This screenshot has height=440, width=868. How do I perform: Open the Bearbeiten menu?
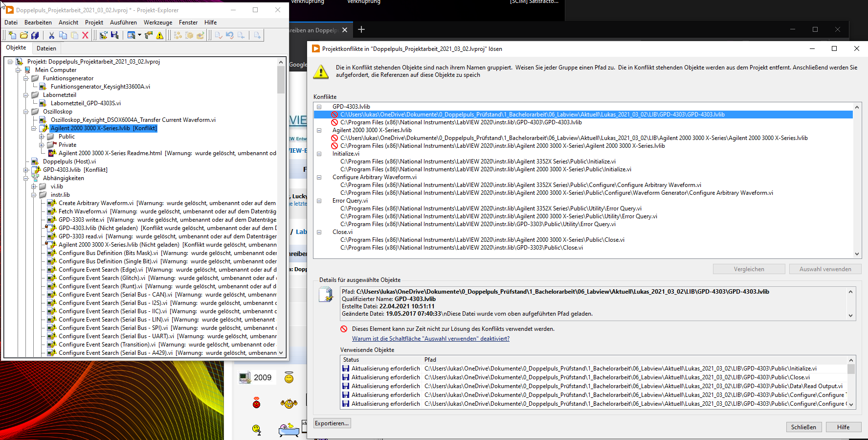(38, 23)
